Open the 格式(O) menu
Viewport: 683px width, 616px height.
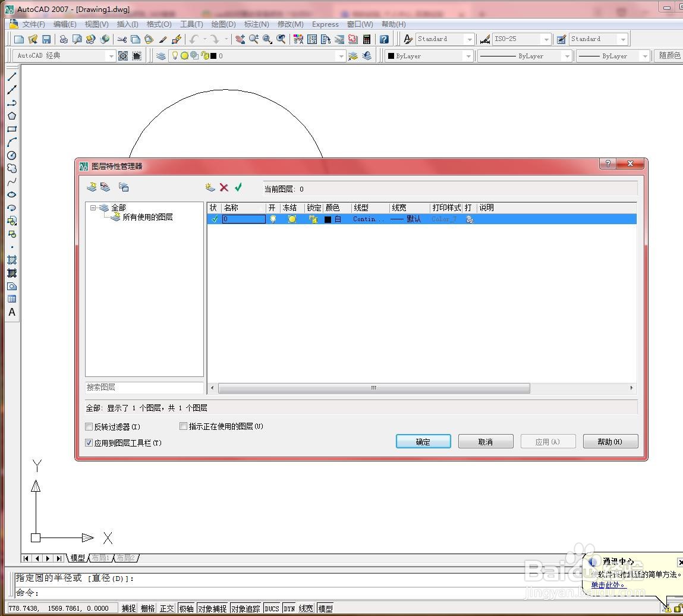pos(159,24)
